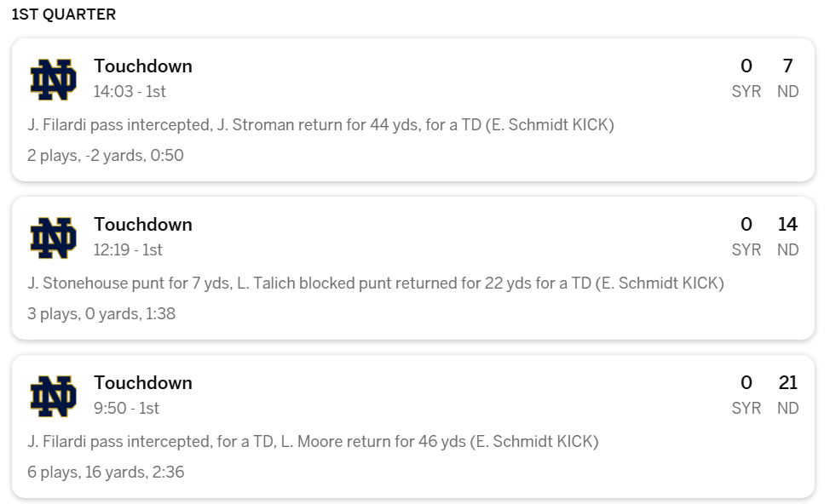
Task: Click Notre Dame logo on 12:19 touchdown
Action: 53,238
